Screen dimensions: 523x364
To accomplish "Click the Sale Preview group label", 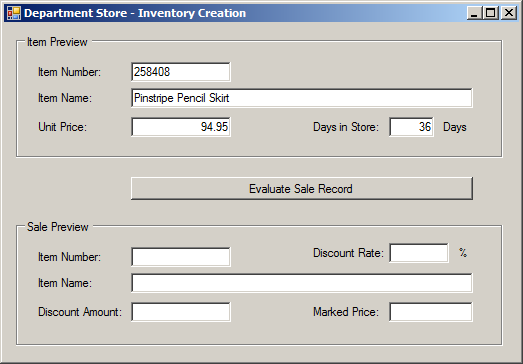I will pos(57,227).
